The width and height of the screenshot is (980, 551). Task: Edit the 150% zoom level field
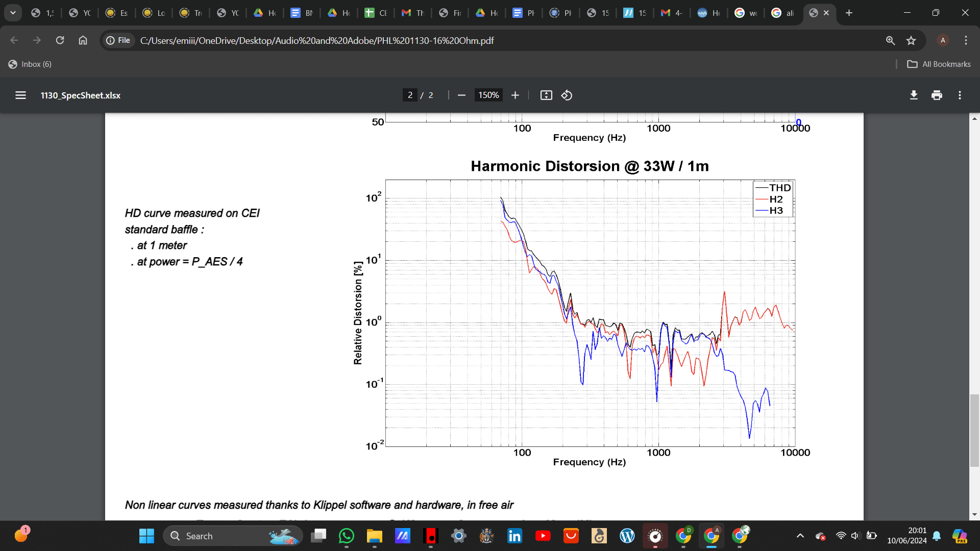pyautogui.click(x=488, y=95)
